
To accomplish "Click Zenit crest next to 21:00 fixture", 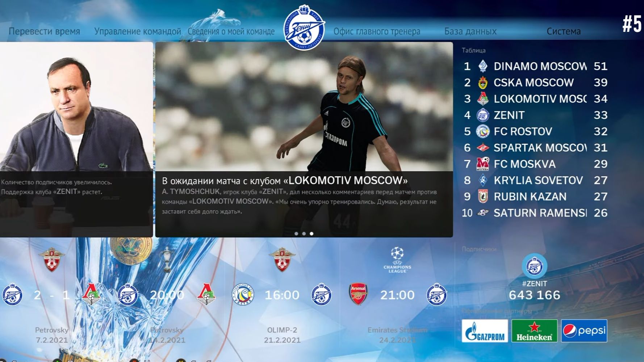I will point(436,294).
